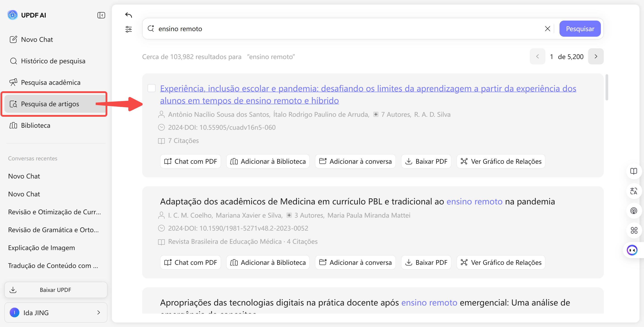The height and width of the screenshot is (327, 644).
Task: Open Tradução de Conteúdo com ... conversation
Action: [53, 265]
